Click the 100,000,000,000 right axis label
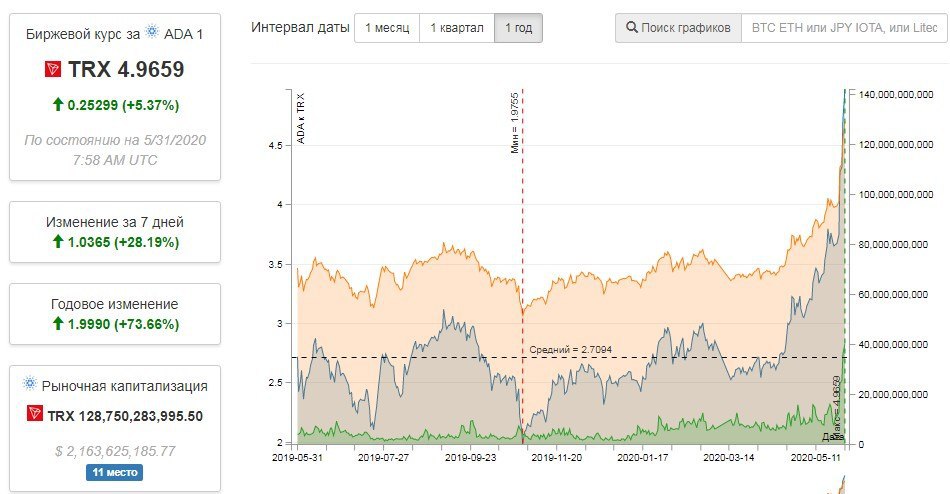 [x=895, y=195]
